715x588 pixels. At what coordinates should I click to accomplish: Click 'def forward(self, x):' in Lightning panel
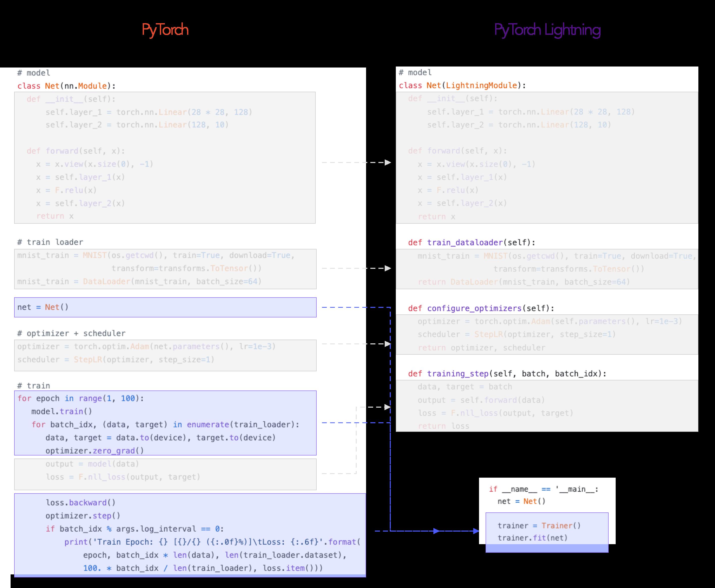point(457,151)
